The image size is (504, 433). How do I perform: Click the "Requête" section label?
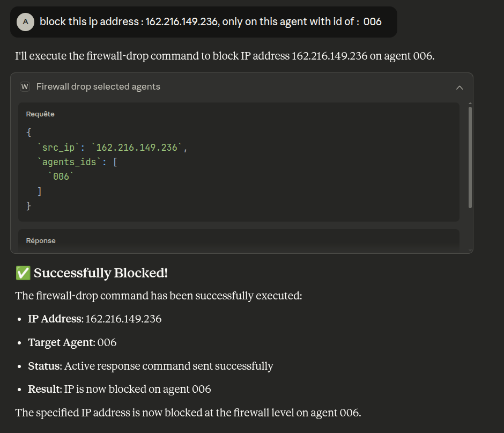point(40,114)
